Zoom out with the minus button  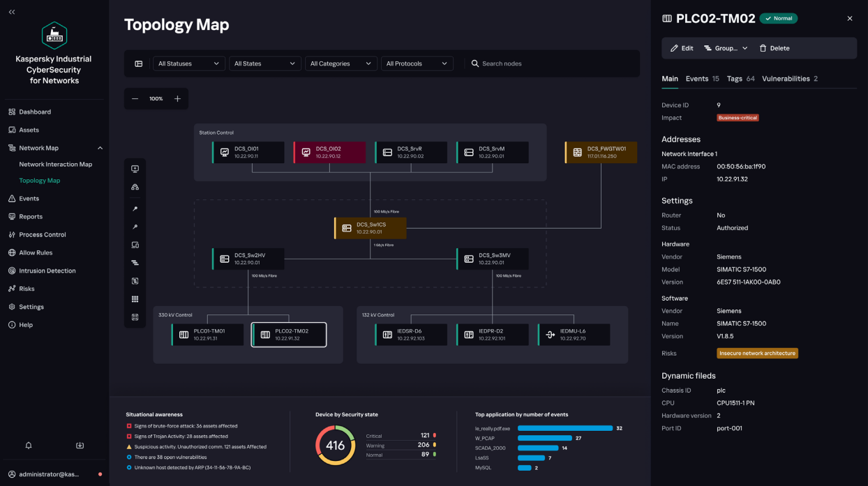[x=135, y=99]
